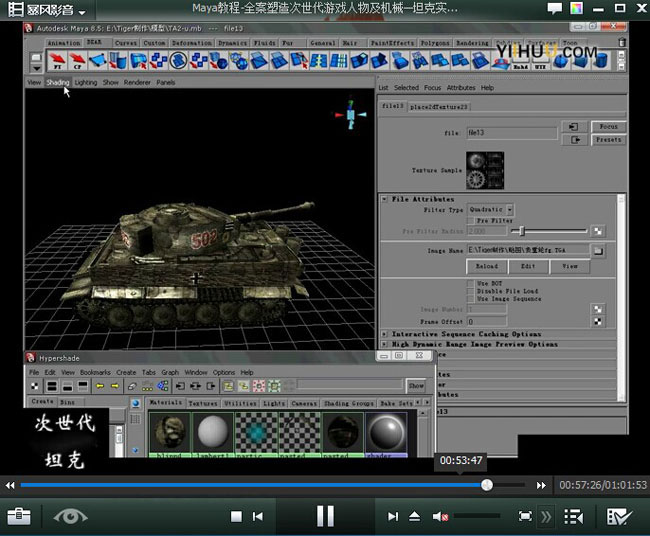Open the Lighting menu in Maya viewport
Viewport: 650px width, 536px height.
(x=86, y=82)
